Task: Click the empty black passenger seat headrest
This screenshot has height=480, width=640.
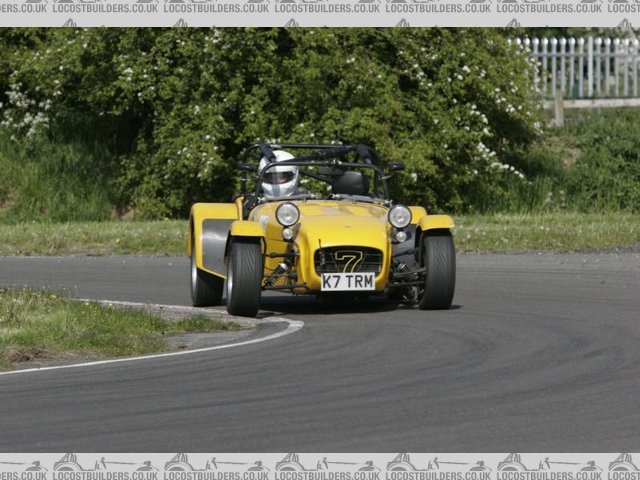Action: click(x=350, y=183)
